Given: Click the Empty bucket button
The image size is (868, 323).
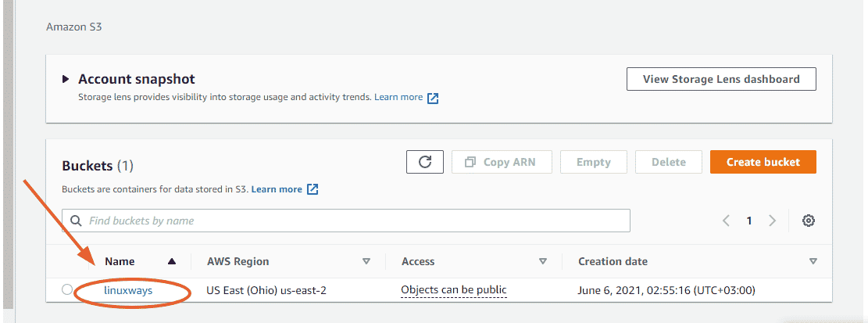Looking at the screenshot, I should [x=594, y=162].
